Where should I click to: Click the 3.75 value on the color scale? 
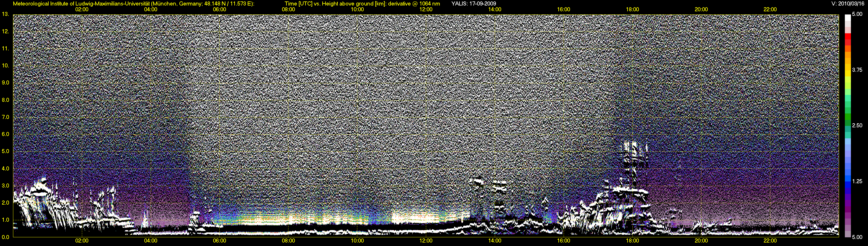tap(857, 70)
